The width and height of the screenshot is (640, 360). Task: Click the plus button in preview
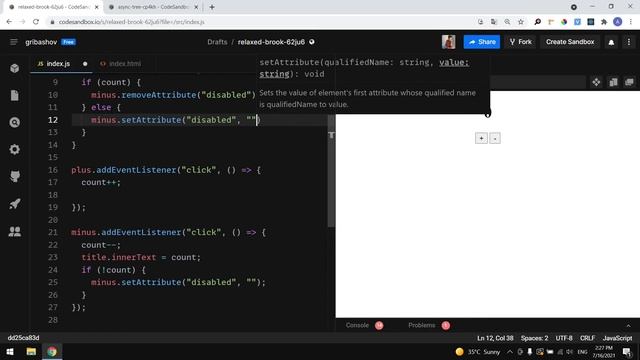(x=481, y=138)
